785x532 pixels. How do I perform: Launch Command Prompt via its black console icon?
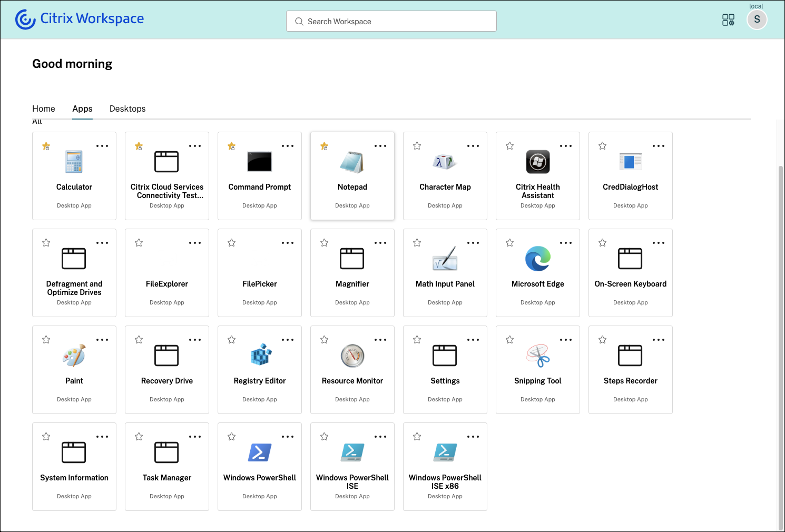(260, 162)
